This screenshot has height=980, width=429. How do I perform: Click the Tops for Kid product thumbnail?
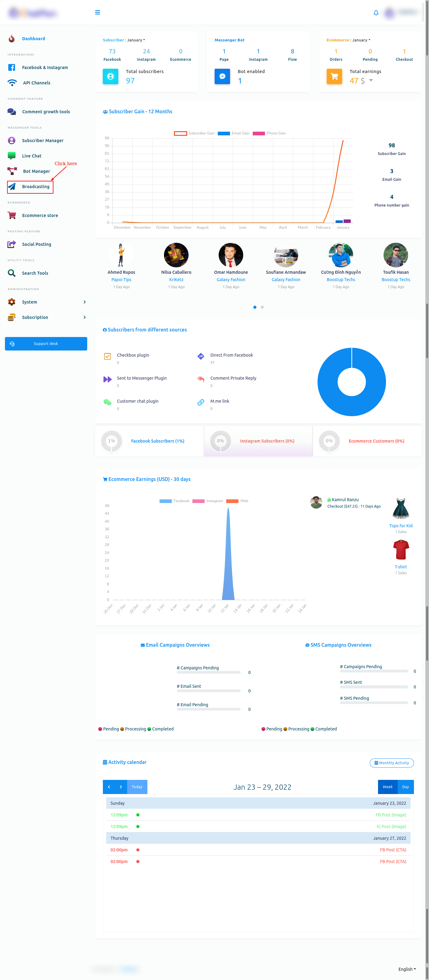pos(400,509)
